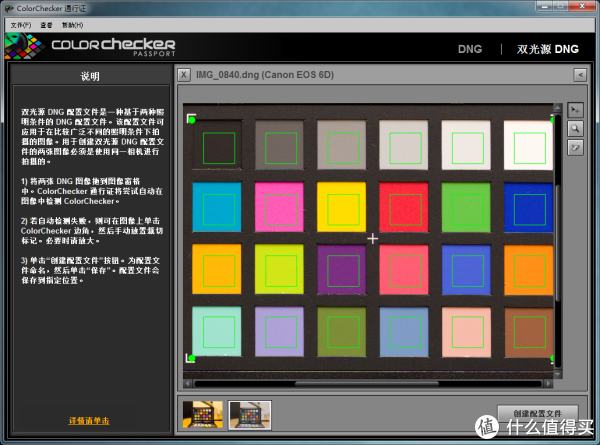This screenshot has height=445, width=600.
Task: Click the scroll up arrow of image view
Action: click(558, 108)
